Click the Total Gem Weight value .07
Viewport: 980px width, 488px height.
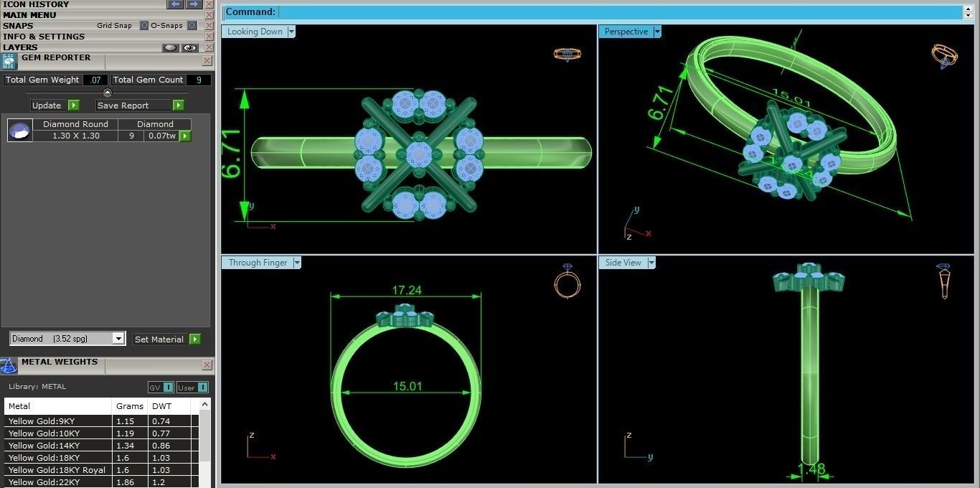click(x=95, y=80)
